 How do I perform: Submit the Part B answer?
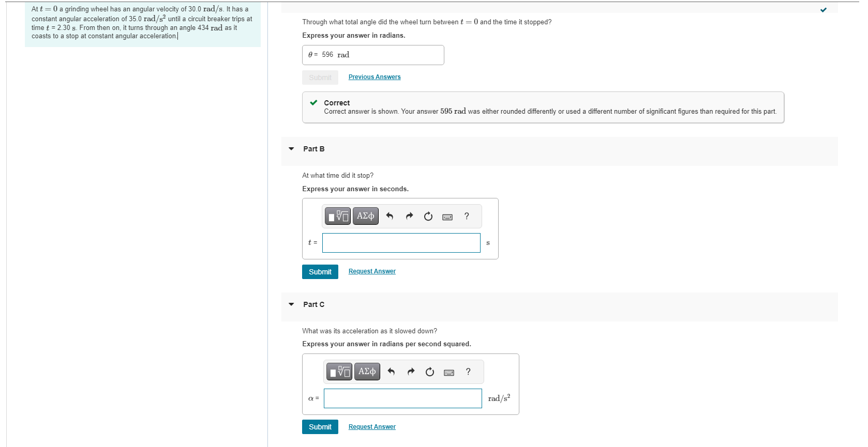[x=320, y=271]
